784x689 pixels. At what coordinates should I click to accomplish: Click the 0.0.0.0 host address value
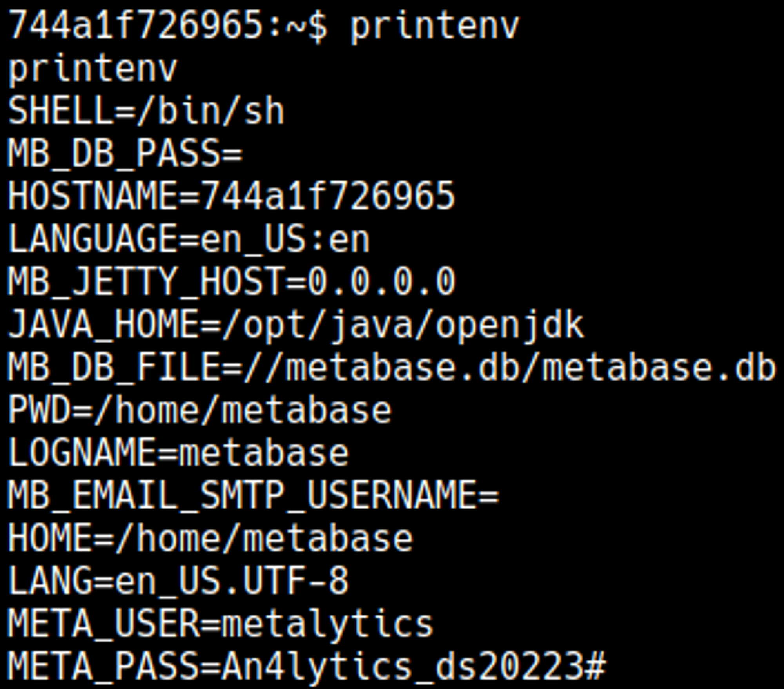point(381,281)
